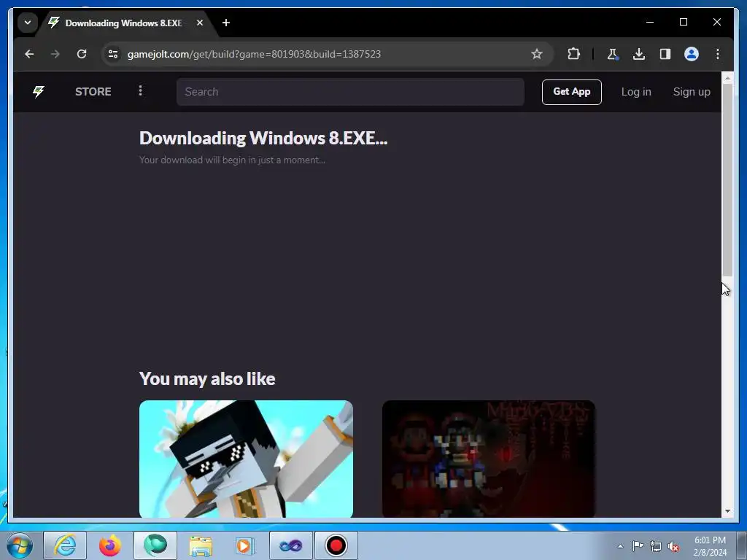747x560 pixels.
Task: Launch Internet Explorer from taskbar
Action: point(65,545)
